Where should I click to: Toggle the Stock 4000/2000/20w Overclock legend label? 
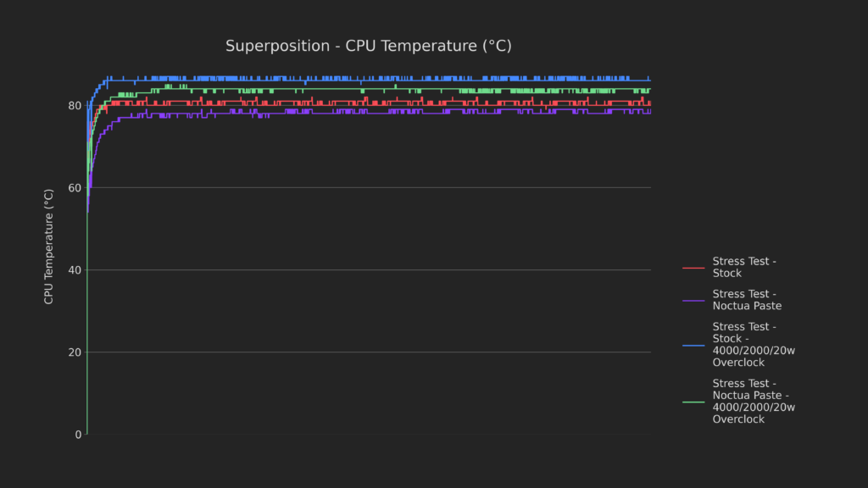(754, 344)
